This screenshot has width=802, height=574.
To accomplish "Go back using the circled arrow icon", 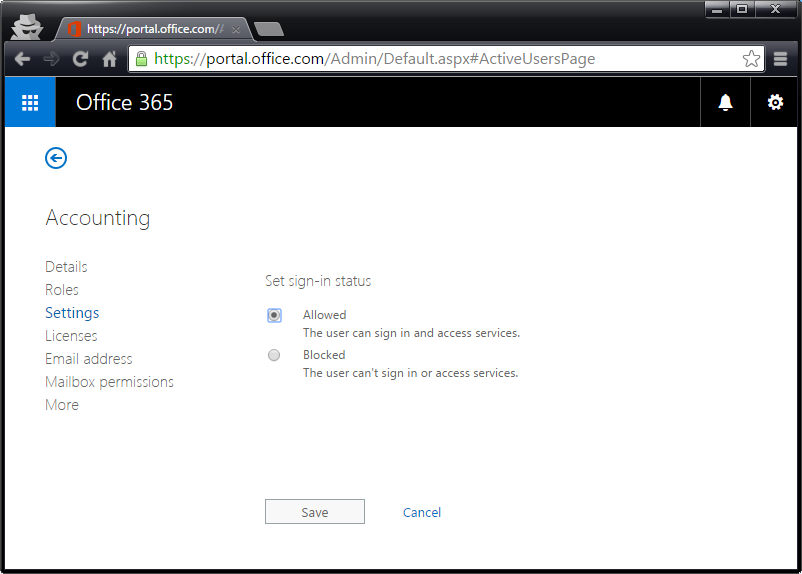I will 56,158.
